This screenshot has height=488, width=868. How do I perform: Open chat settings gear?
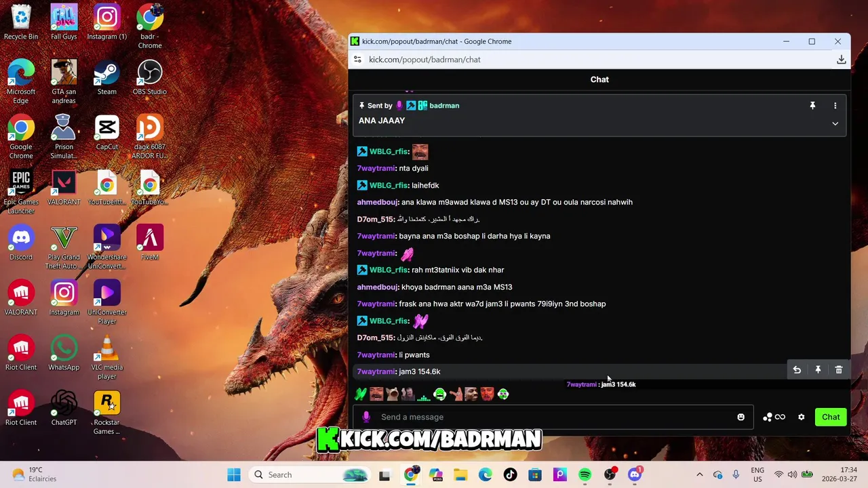[801, 417]
